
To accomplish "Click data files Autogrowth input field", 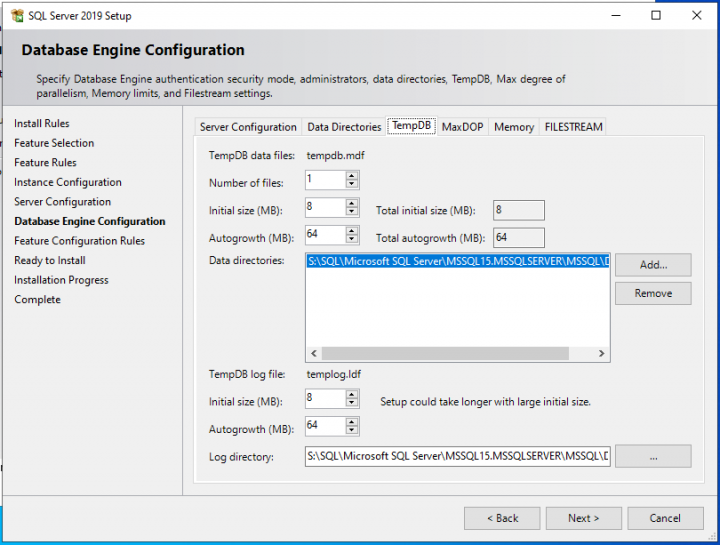I will pyautogui.click(x=326, y=235).
